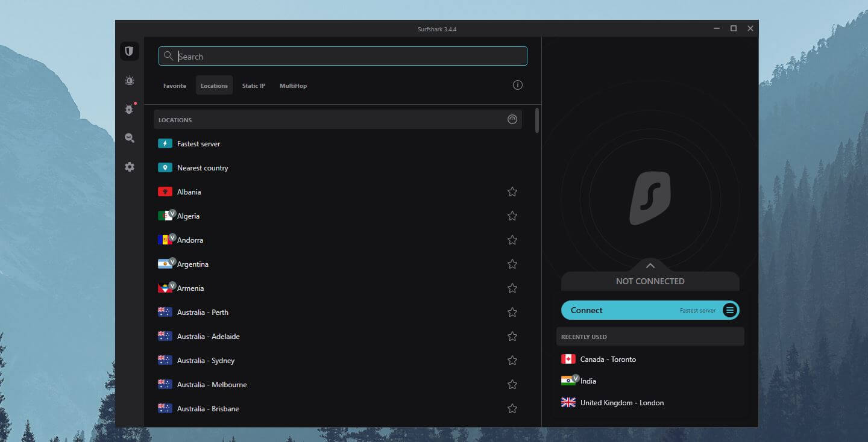Click the Nearest country pin icon
The height and width of the screenshot is (442, 868).
point(165,167)
